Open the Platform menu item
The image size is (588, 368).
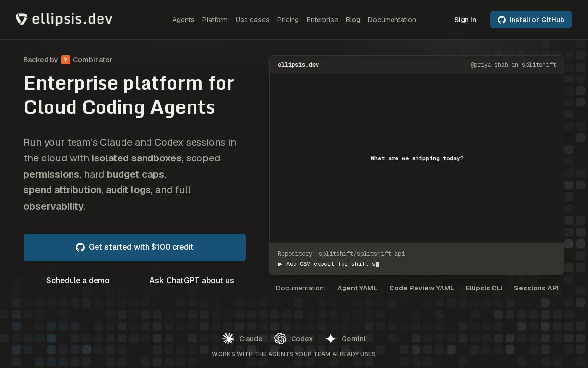tap(215, 20)
